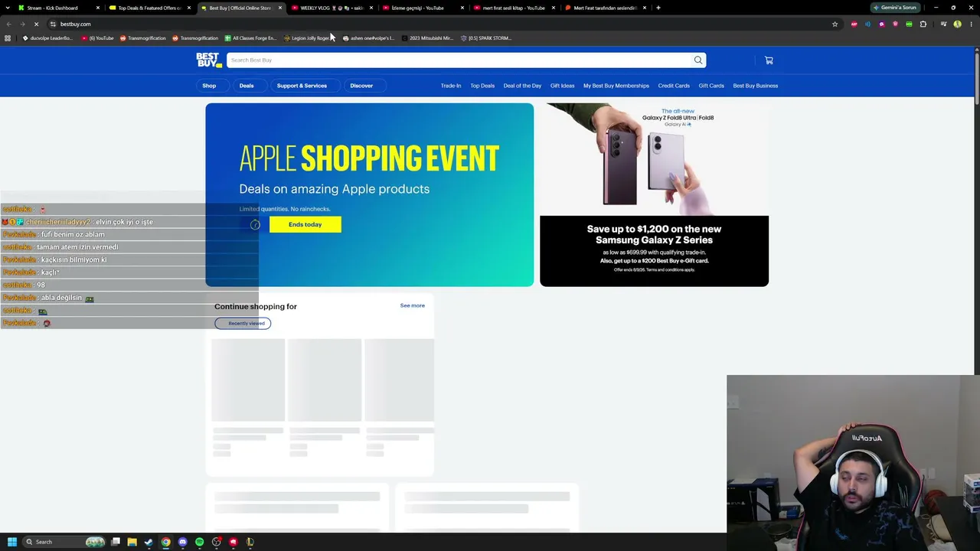
Task: View site information icon in address bar
Action: (x=53, y=24)
